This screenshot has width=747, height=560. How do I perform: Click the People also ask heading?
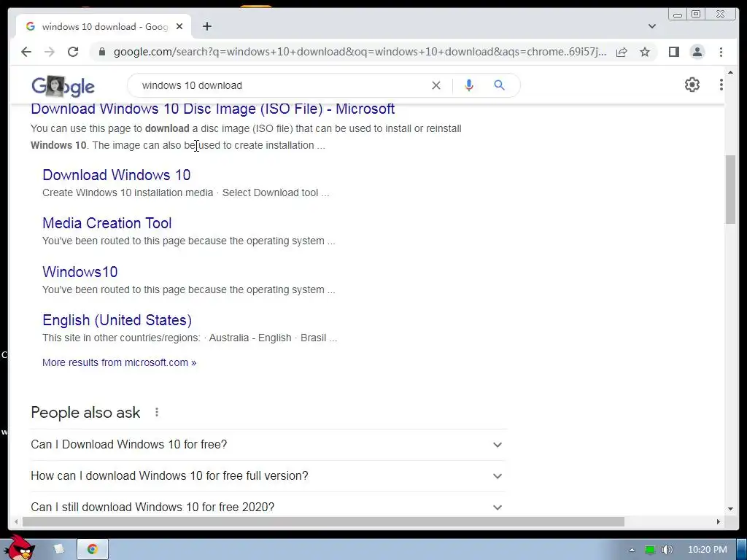click(86, 413)
